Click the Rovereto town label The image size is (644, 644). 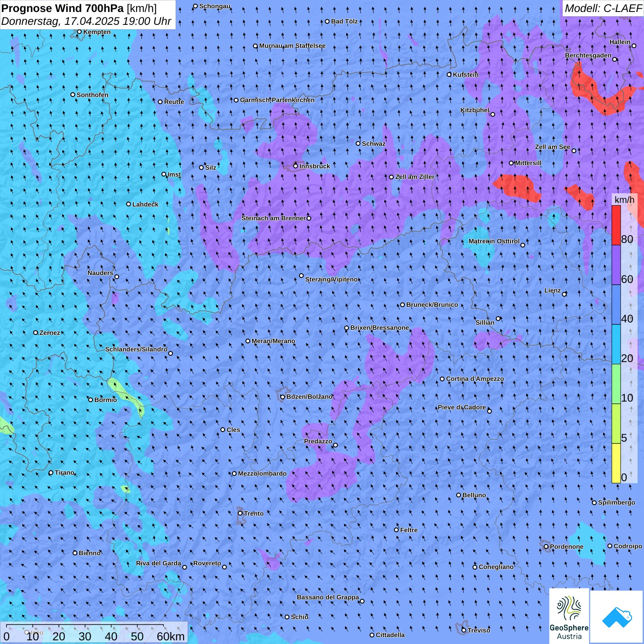click(x=207, y=563)
